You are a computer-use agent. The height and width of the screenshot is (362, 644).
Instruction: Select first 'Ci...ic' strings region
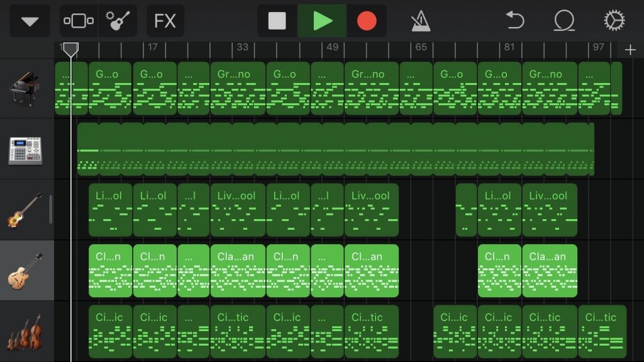point(110,332)
